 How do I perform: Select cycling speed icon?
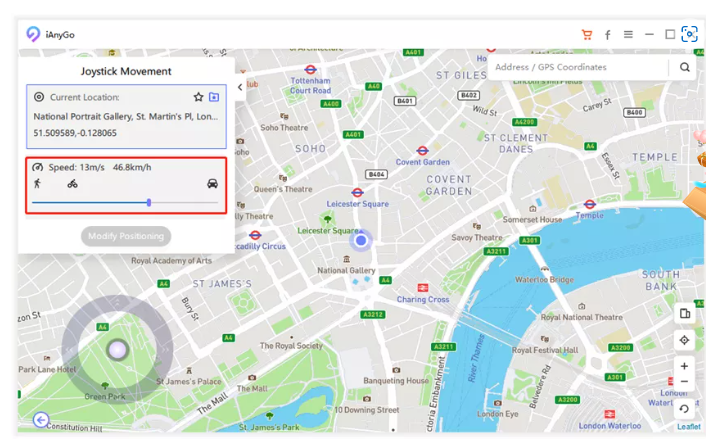click(x=72, y=184)
